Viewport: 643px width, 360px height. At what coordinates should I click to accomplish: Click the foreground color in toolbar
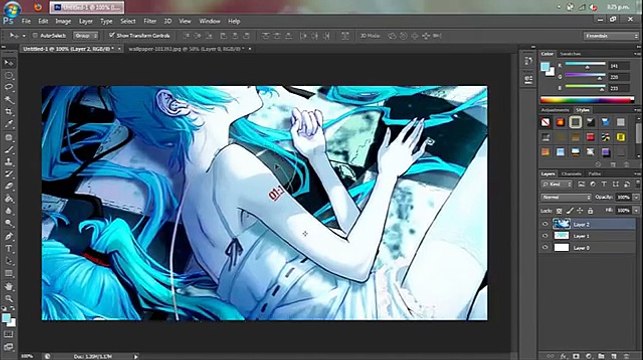click(6, 317)
